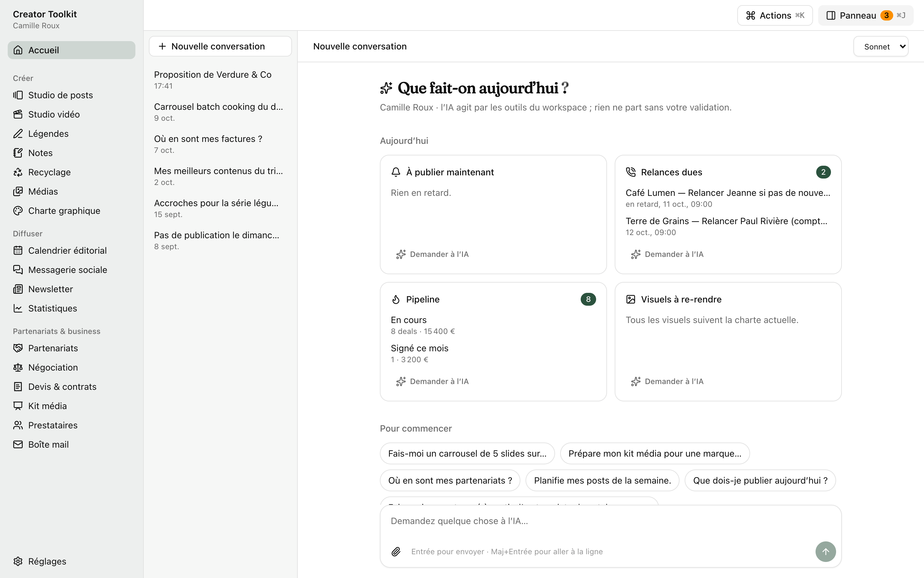This screenshot has height=578, width=924.
Task: Open Studio vidéo clapperboard icon
Action: [x=18, y=114]
